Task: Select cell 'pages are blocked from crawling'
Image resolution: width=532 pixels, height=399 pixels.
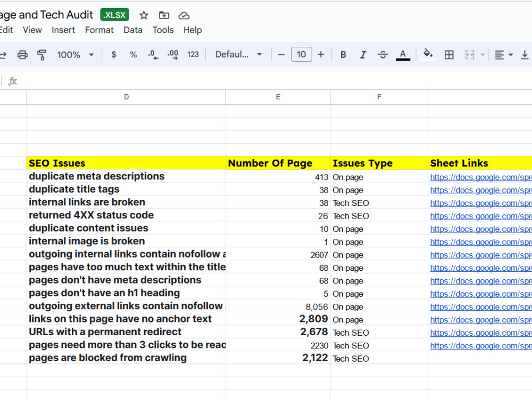Action: [126, 358]
